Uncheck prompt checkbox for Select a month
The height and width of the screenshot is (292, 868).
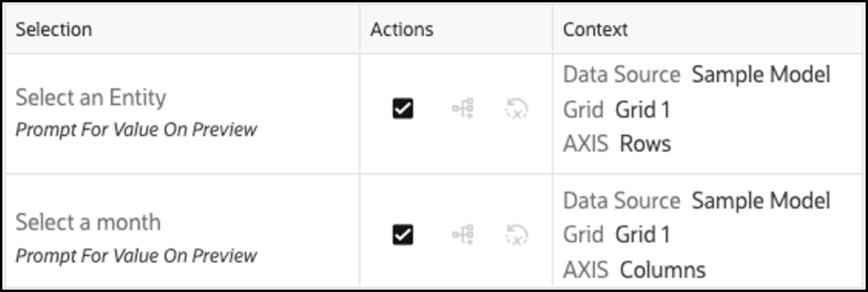click(403, 235)
